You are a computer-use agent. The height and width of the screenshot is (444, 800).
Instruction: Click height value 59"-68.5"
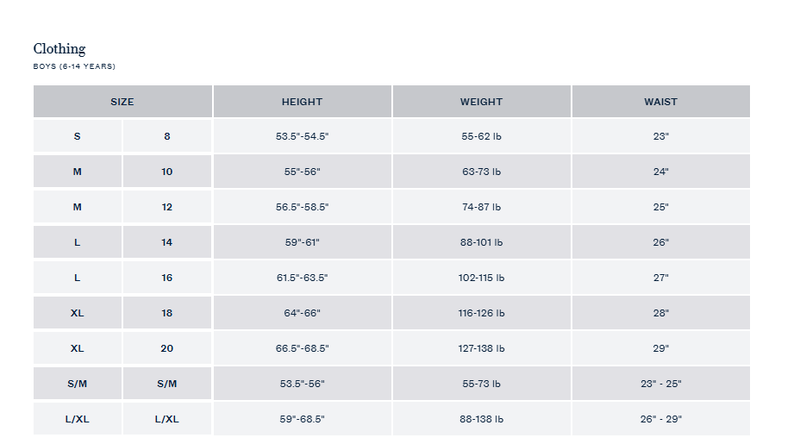pos(301,420)
